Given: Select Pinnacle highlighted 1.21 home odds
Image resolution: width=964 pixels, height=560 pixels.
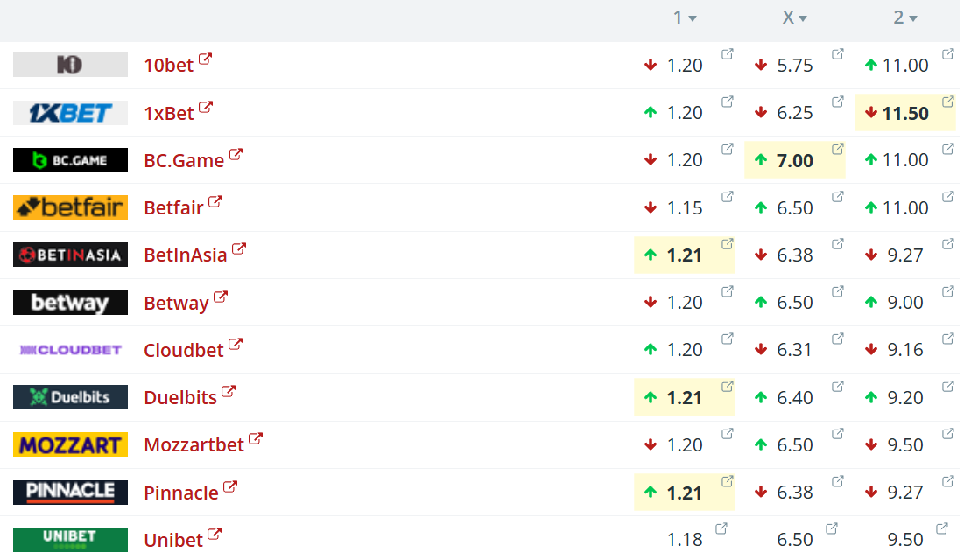Looking at the screenshot, I should pyautogui.click(x=685, y=493).
